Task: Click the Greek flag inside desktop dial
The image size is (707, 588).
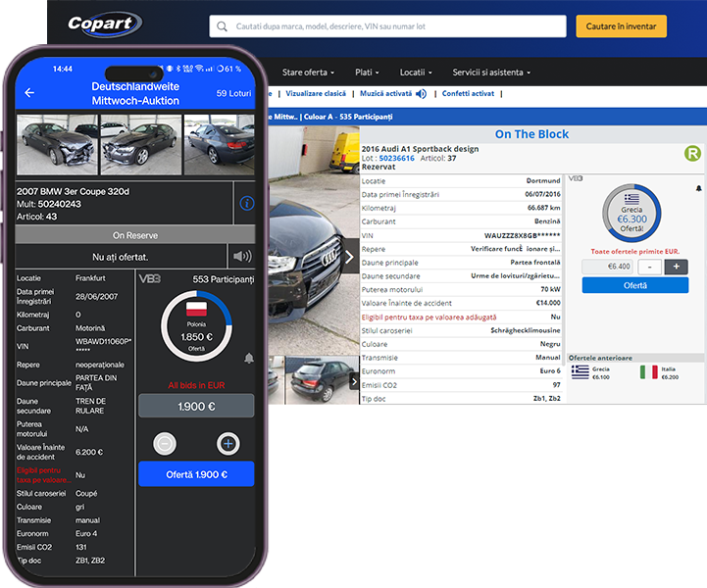Action: (x=631, y=199)
